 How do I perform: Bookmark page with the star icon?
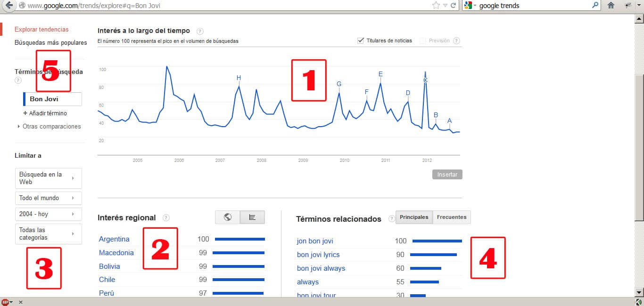(x=436, y=6)
